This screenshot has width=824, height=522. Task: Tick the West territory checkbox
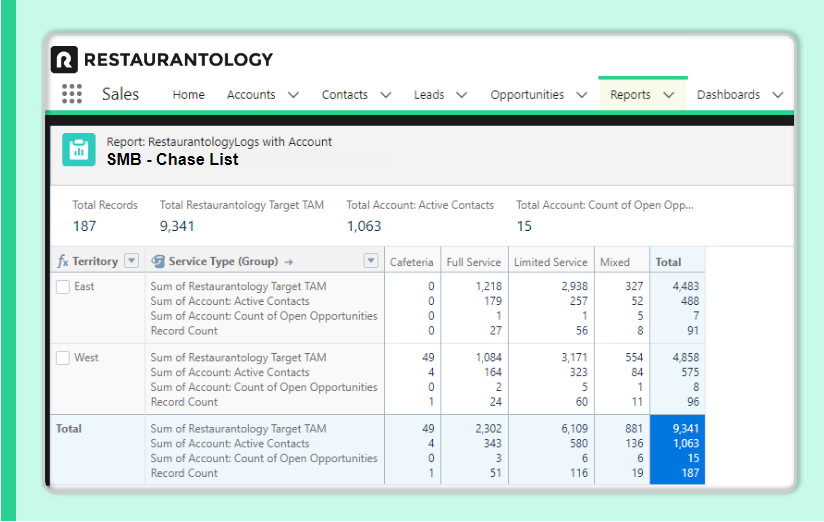point(63,358)
